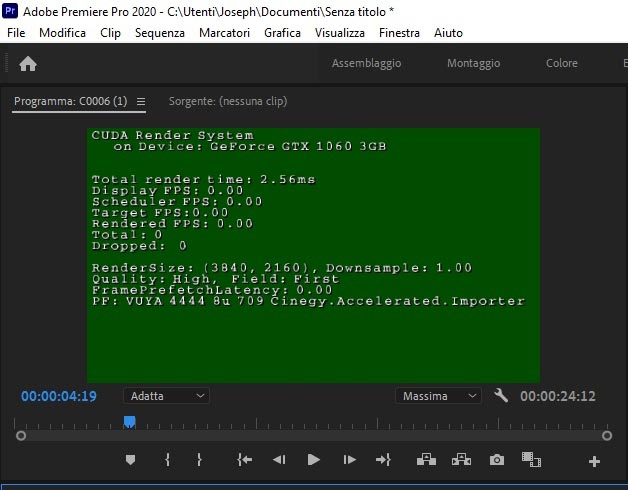Select the Sorgente: (nessuna clip) tab
The image size is (628, 490).
pyautogui.click(x=228, y=101)
